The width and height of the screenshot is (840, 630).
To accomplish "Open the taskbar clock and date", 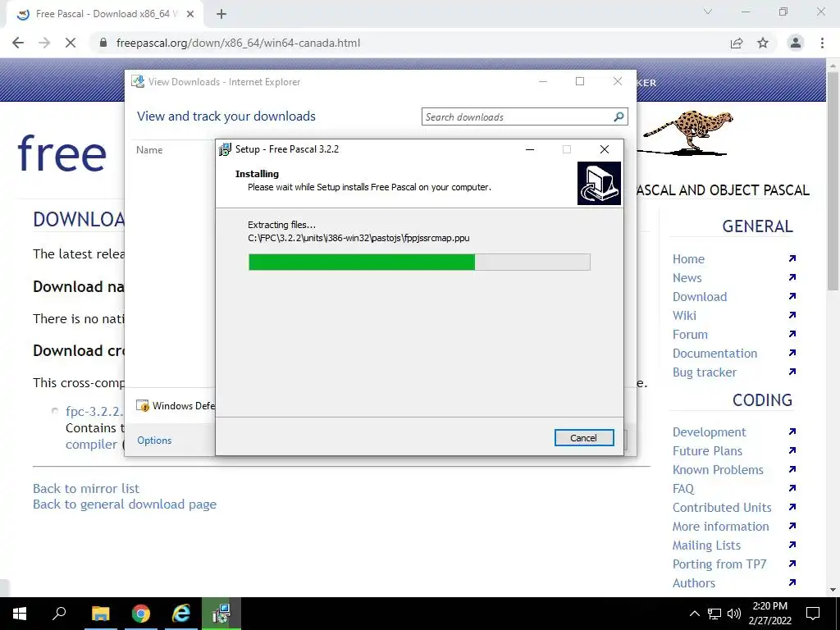I will pos(769,614).
